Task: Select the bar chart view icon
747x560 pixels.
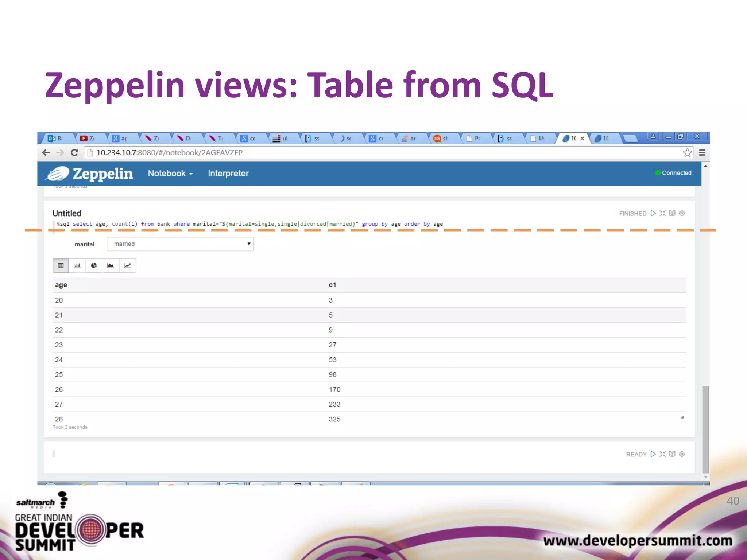Action: click(77, 265)
